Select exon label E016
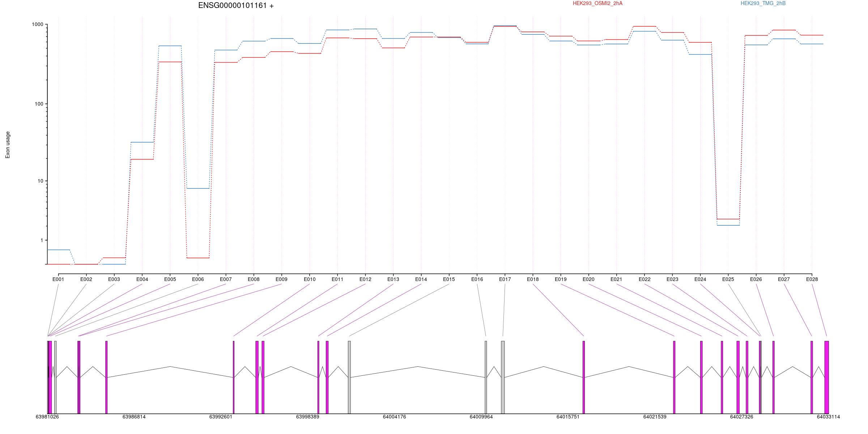 pyautogui.click(x=477, y=279)
